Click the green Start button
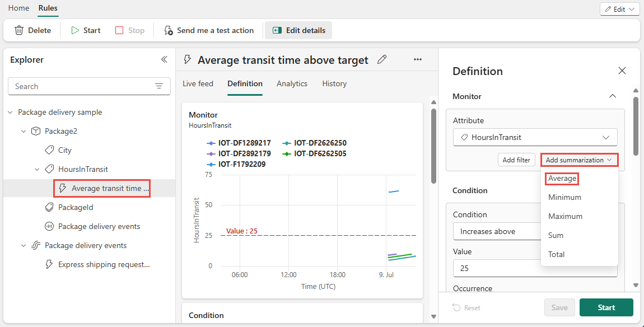This screenshot has height=327, width=644. (606, 307)
